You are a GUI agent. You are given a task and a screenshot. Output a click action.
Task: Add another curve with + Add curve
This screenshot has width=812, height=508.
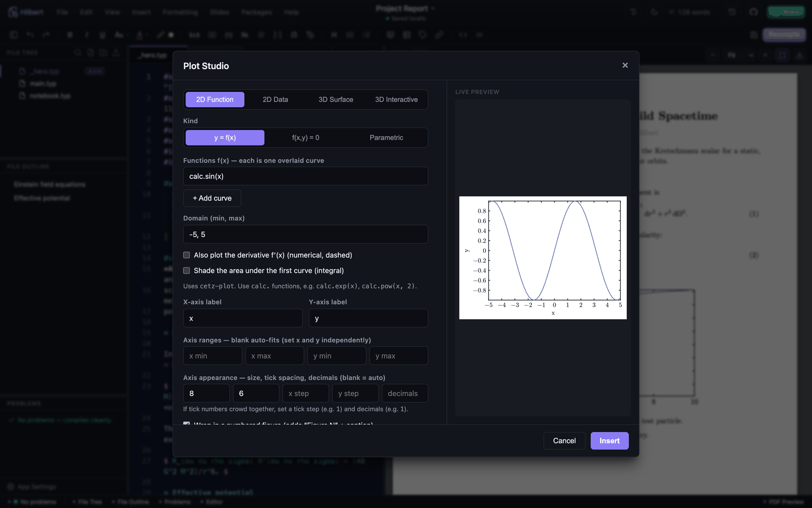click(212, 198)
